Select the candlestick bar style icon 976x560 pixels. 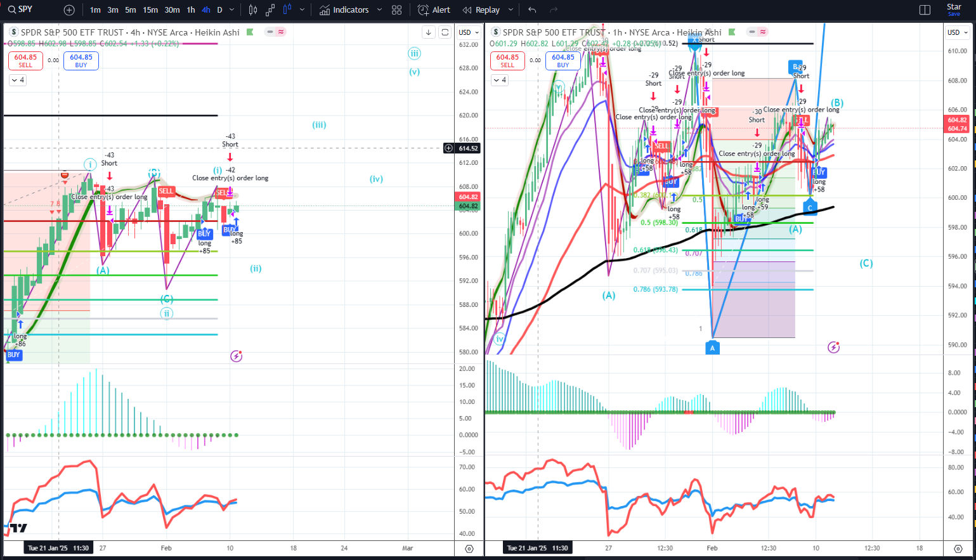click(253, 10)
